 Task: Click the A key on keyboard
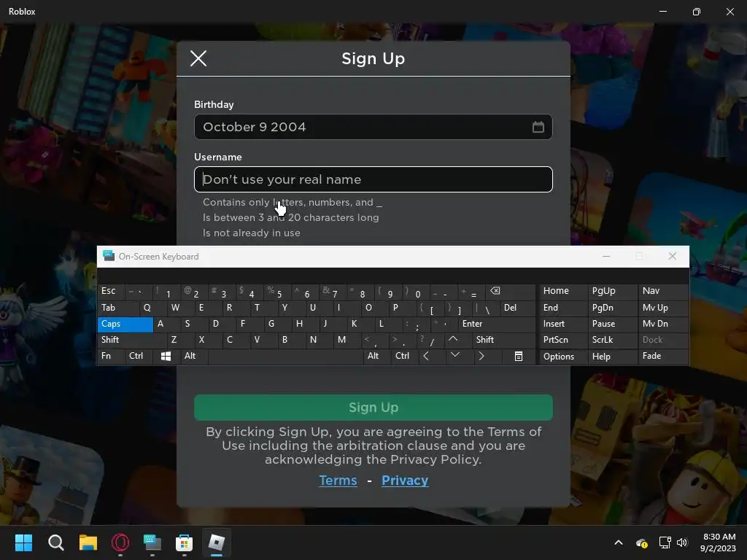point(166,324)
